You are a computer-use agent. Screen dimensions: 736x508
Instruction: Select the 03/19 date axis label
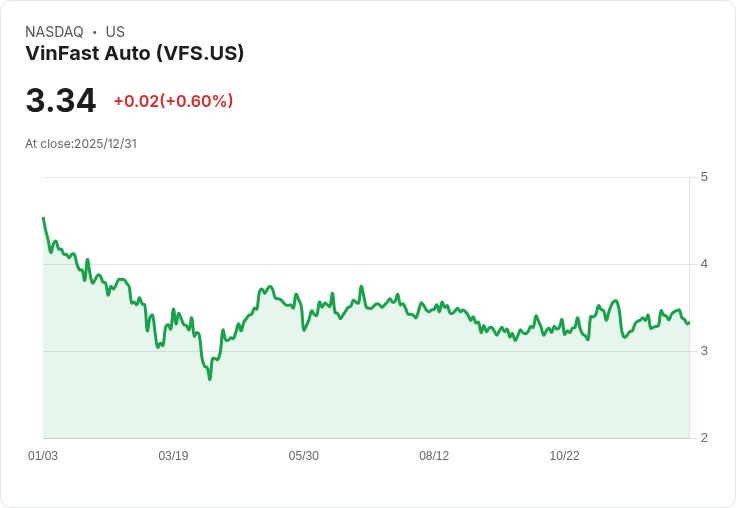[173, 456]
